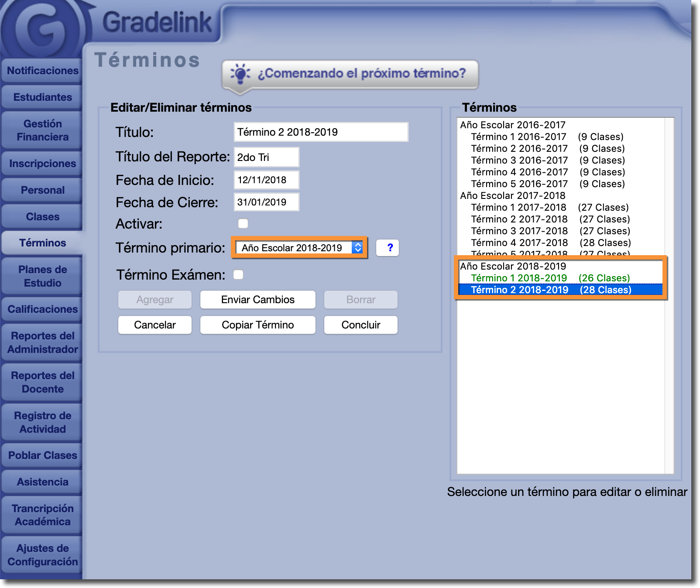The image size is (700, 588).
Task: Click the Concluir button
Action: point(360,325)
